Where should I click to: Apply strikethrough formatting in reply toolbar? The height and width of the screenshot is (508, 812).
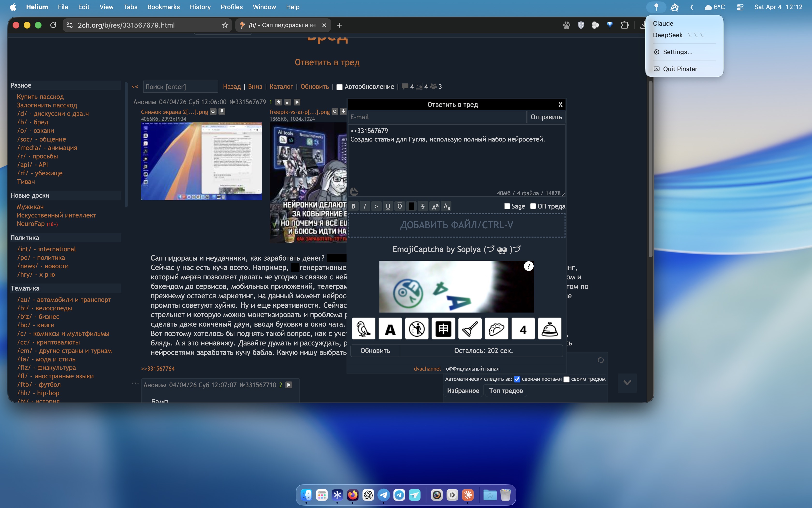423,206
